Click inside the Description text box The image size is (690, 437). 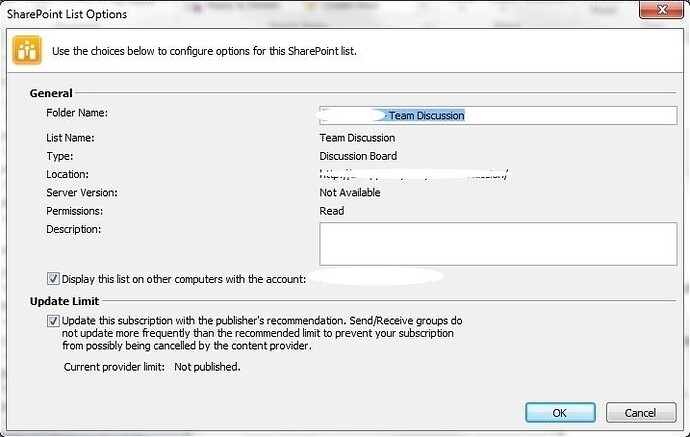point(498,244)
